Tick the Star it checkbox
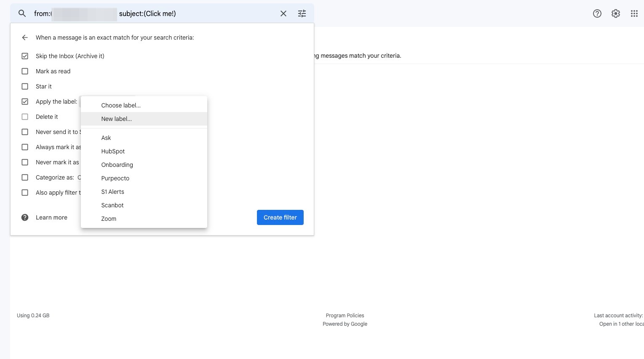Viewport: 644px width, 359px height. click(25, 86)
